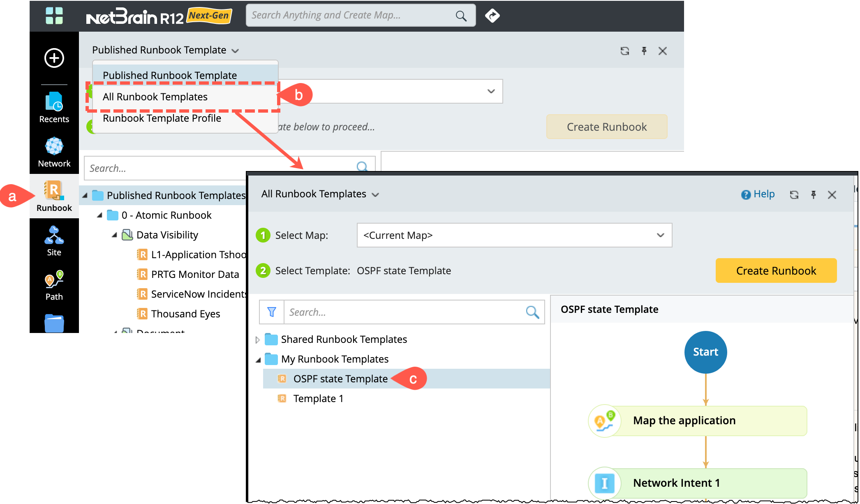Select All Runbook Templates menu option
Screen dimensions: 860x504
155,97
